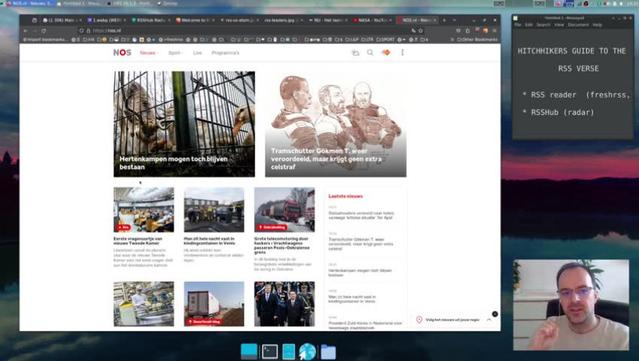Open the blue file manager dock icon
Viewport: 639px width, 361px height.
[x=289, y=352]
